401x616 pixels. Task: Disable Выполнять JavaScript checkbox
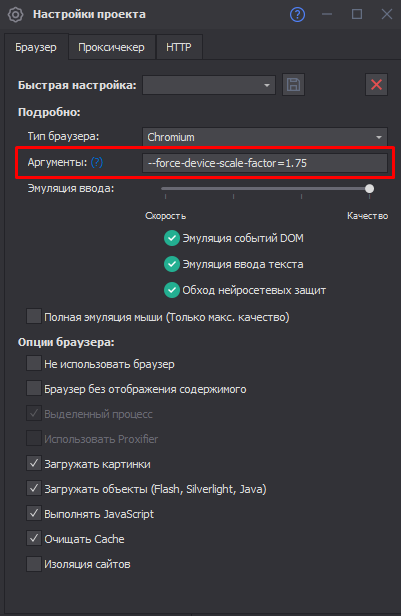(x=34, y=513)
